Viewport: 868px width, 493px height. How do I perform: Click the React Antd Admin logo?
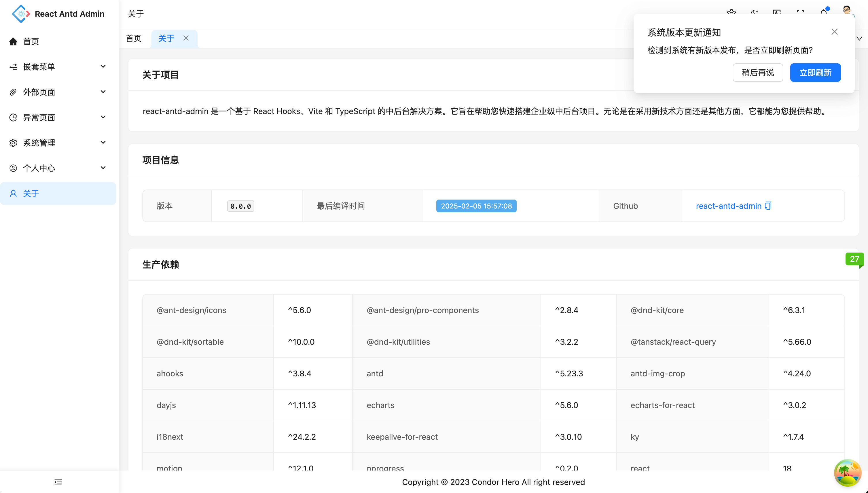[21, 14]
